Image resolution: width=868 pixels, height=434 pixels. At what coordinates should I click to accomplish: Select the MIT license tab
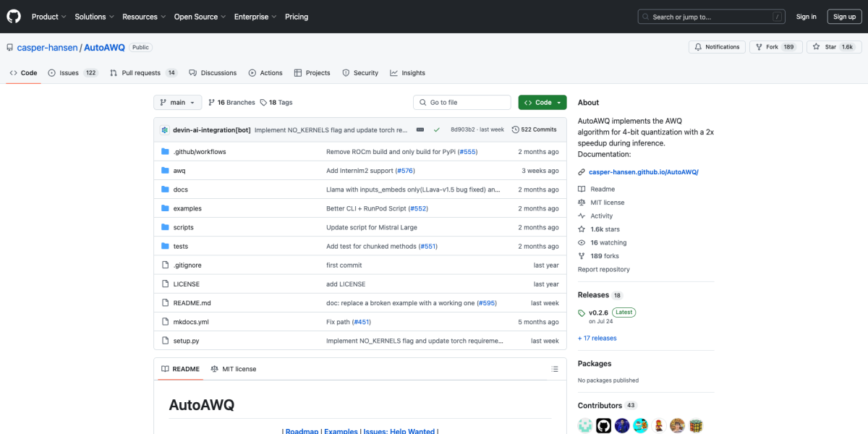[x=233, y=369]
